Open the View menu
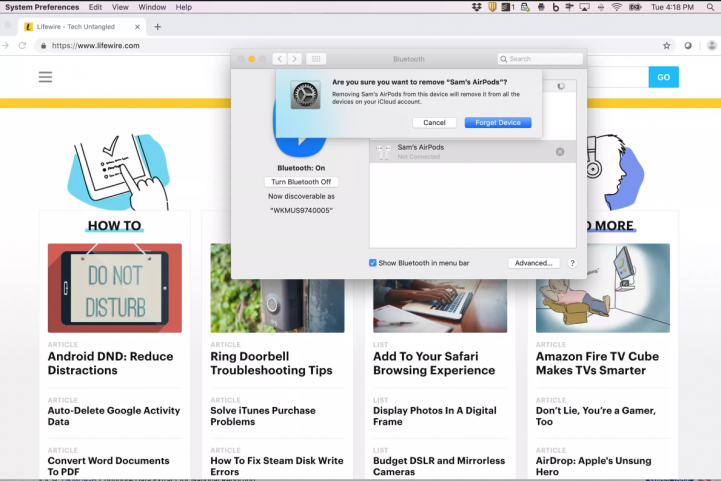Screen dimensions: 721x481 click(120, 7)
